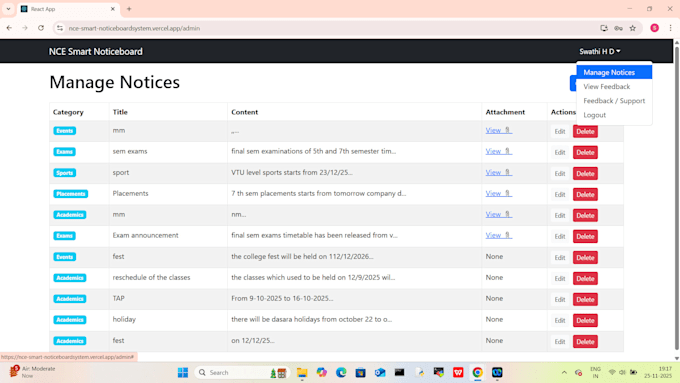The width and height of the screenshot is (680, 383).
Task: Open Chrome profile avatar
Action: pyautogui.click(x=654, y=28)
